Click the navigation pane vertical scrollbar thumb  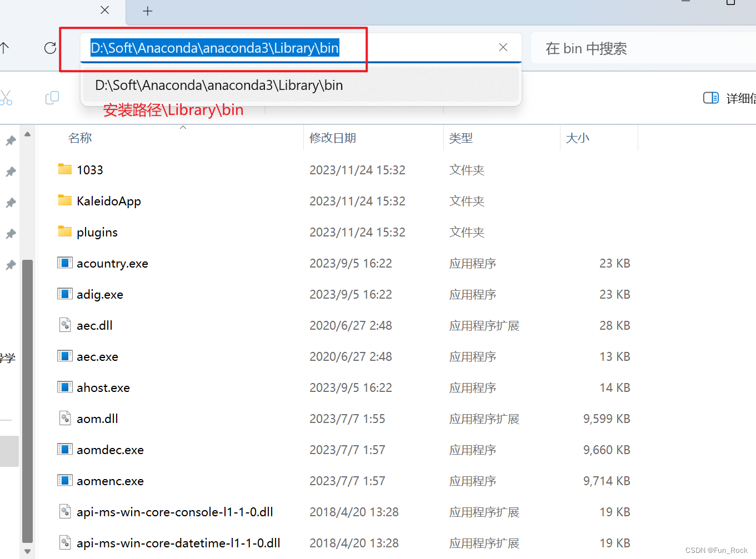tap(27, 401)
